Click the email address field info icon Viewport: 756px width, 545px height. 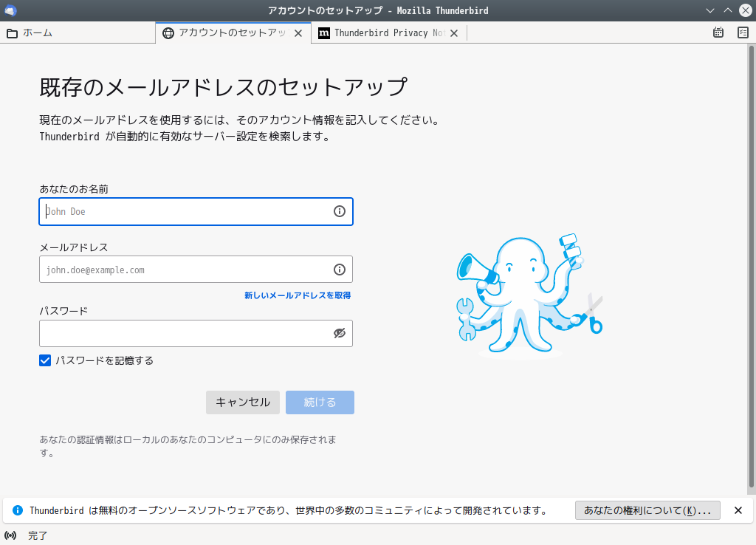coord(340,270)
